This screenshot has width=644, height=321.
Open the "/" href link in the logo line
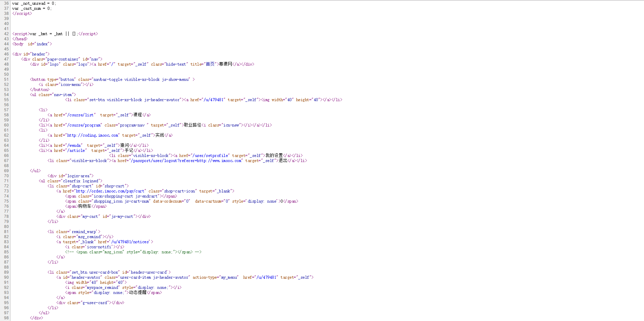[x=114, y=64]
